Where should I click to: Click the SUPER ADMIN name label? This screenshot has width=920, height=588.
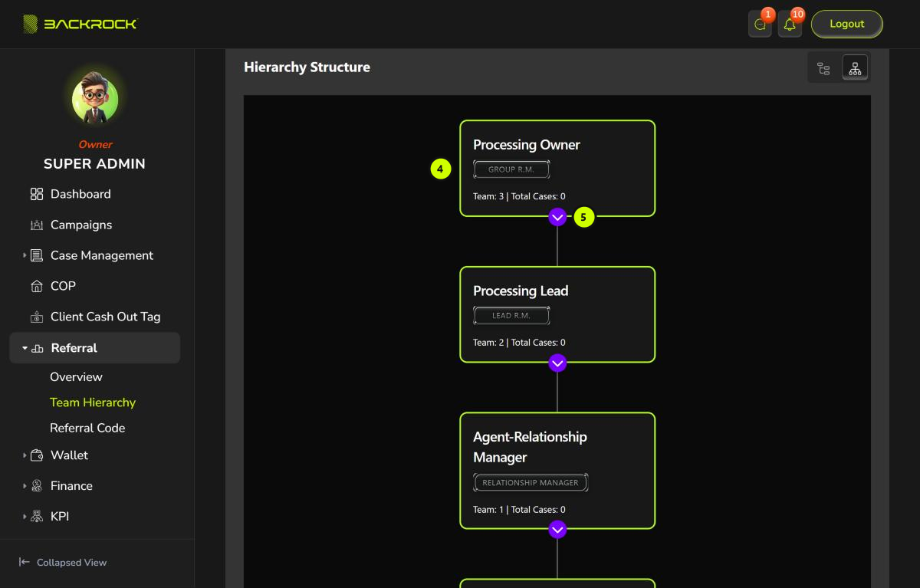(x=94, y=164)
